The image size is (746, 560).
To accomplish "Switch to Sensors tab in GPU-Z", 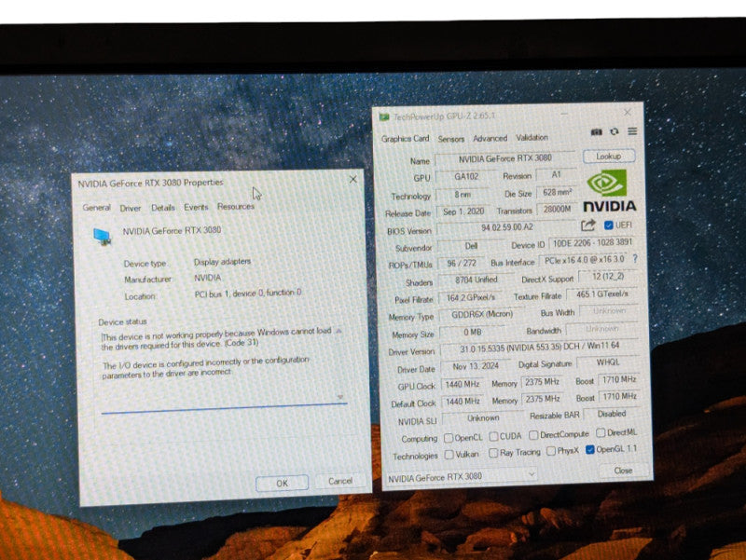I will [x=451, y=139].
